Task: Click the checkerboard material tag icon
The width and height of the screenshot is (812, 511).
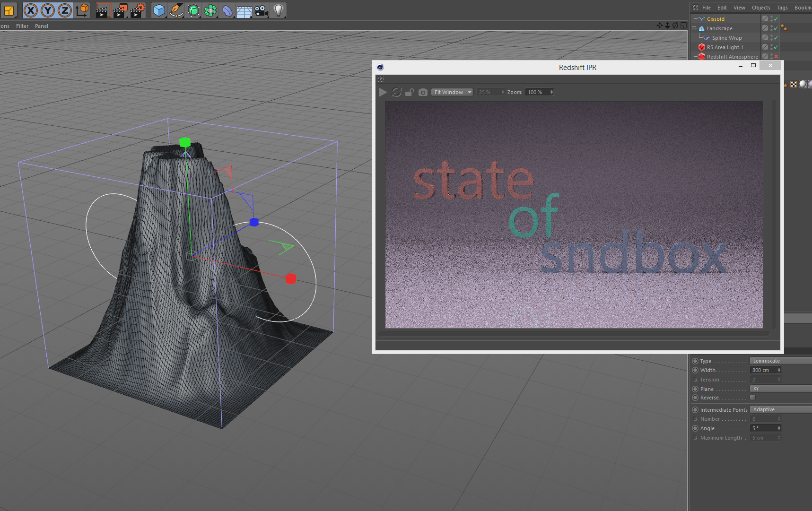Action: pos(794,84)
